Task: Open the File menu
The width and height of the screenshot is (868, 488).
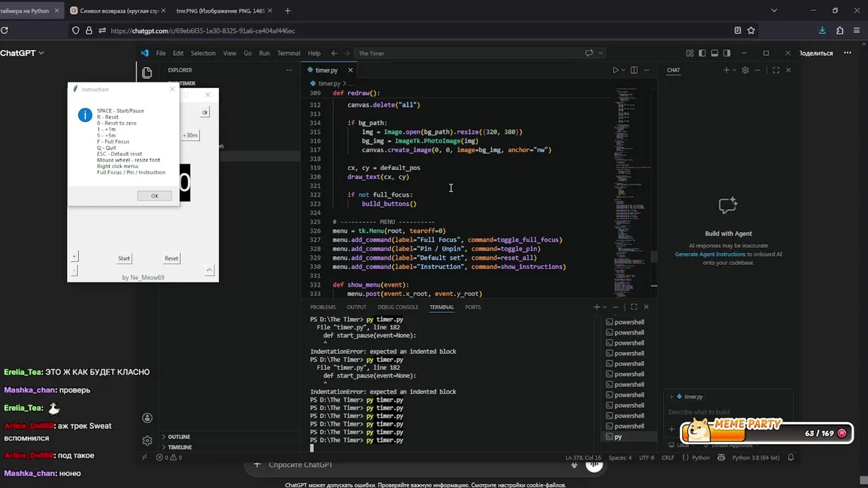Action: coord(161,53)
